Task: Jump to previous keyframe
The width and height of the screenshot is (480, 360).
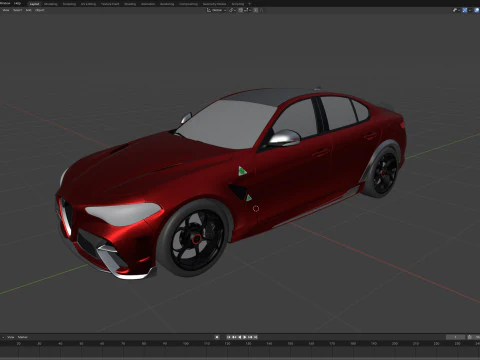Action: pyautogui.click(x=234, y=337)
